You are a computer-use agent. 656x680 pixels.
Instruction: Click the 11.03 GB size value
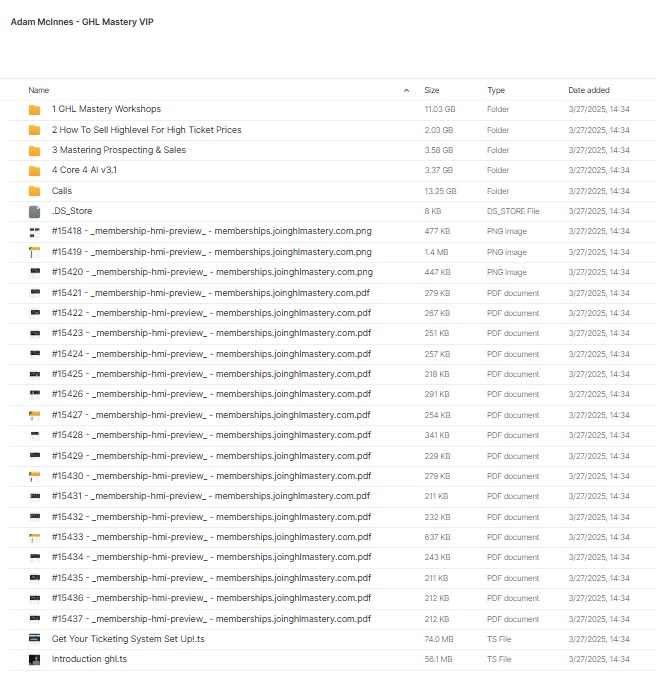coord(440,109)
